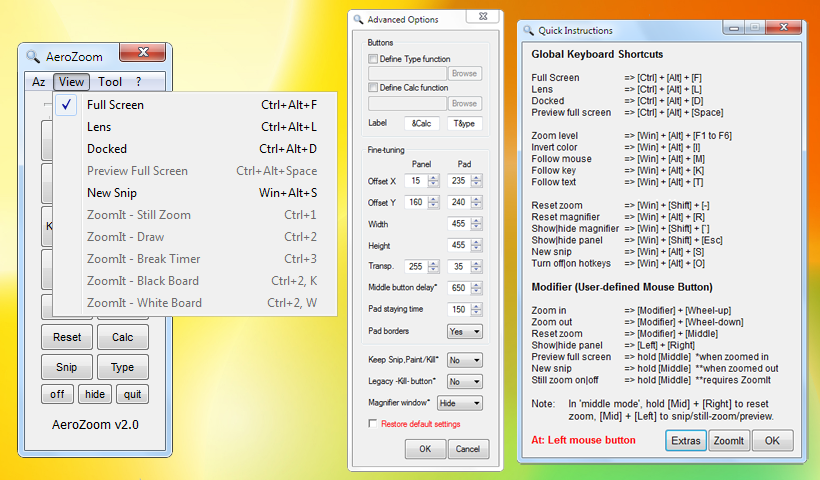Click the 'Global Keyboard Shortcuts' heading
Viewport: 820px width, 480px height.
(x=597, y=54)
